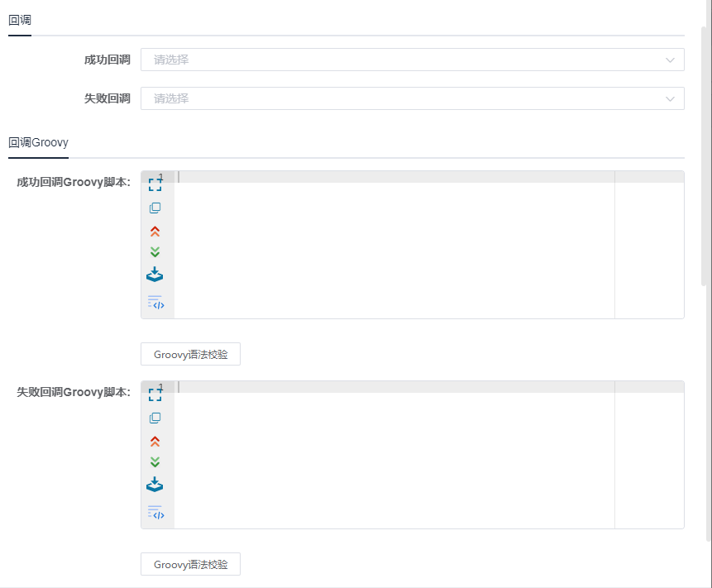Click the copy icon in the success Groovy editor toolbar

155,208
